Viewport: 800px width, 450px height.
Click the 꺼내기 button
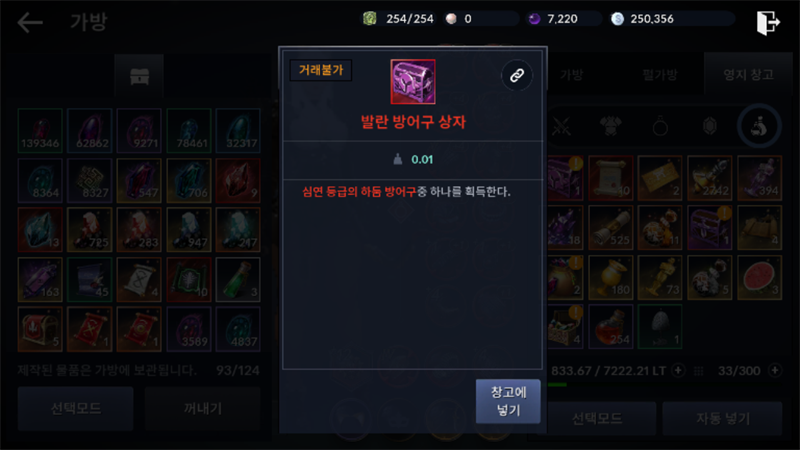[203, 409]
